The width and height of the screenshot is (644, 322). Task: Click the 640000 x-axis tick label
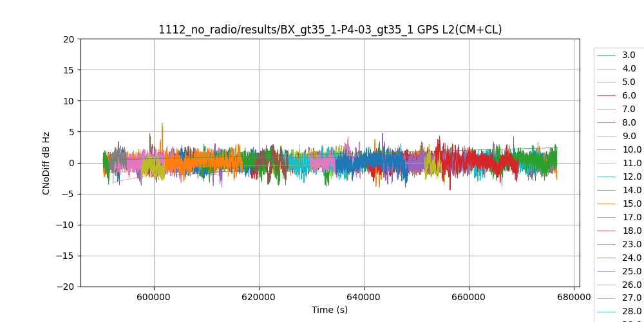(x=364, y=298)
